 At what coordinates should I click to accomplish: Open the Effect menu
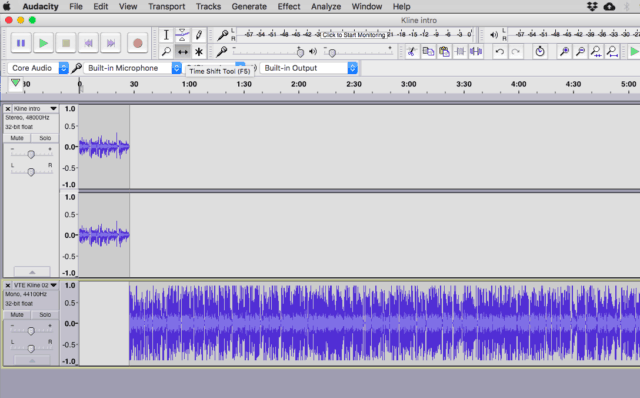pyautogui.click(x=289, y=7)
